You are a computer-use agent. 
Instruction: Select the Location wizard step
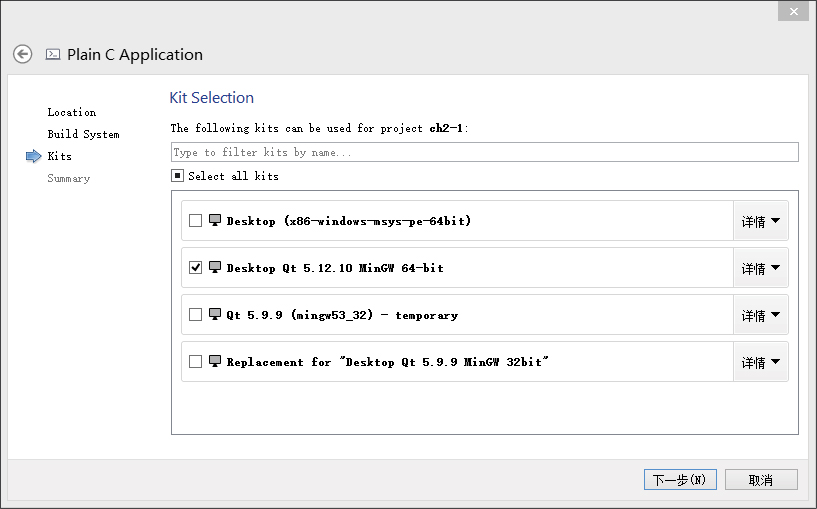click(72, 112)
